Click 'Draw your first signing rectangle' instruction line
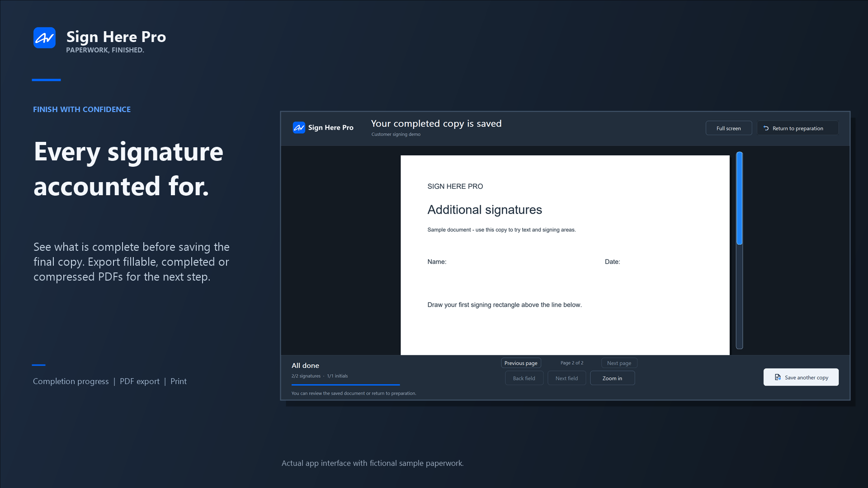Viewport: 868px width, 488px height. (x=505, y=305)
